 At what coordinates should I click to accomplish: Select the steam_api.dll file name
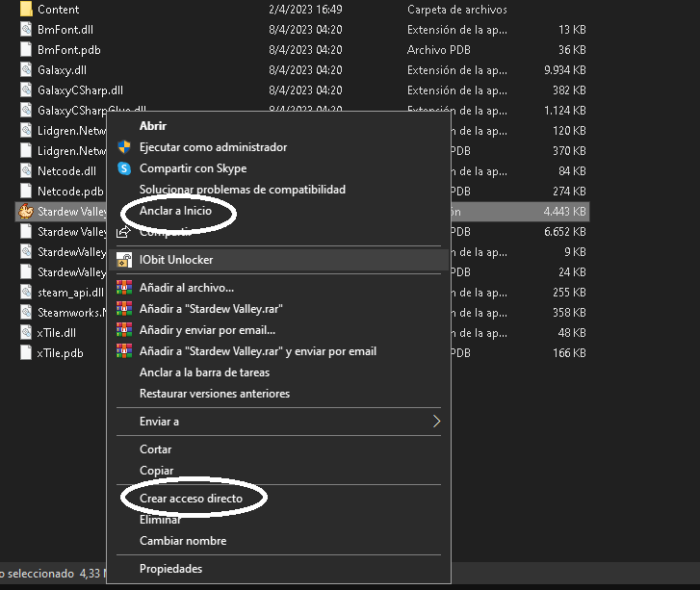(x=70, y=293)
